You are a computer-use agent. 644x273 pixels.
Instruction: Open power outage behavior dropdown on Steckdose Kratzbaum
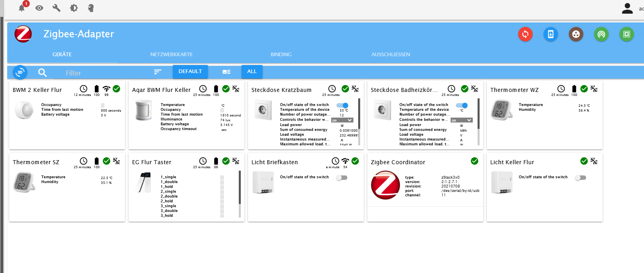pos(343,120)
